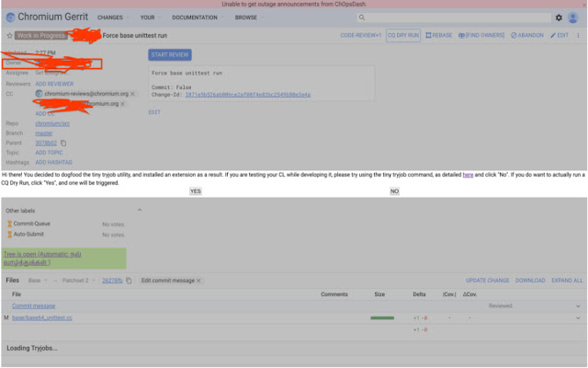Viewport: 588px width, 368px height.
Task: Open the 'here' tiny tryjob link
Action: point(468,175)
